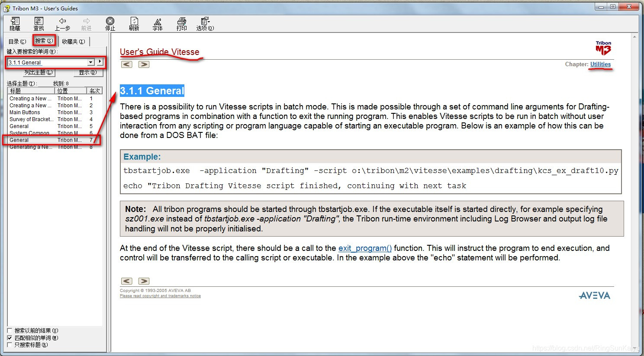Viewport: 644px width, 356px height.
Task: Sort results by 名次 column header
Action: coord(95,91)
